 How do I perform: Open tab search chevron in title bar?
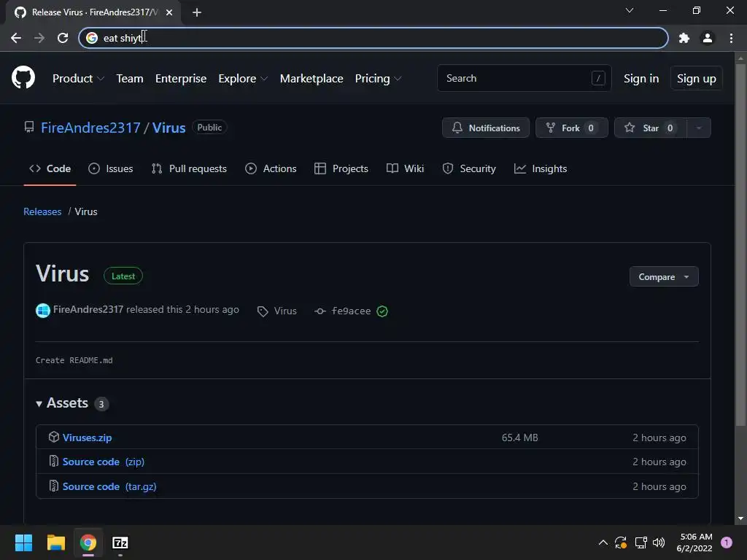(630, 10)
